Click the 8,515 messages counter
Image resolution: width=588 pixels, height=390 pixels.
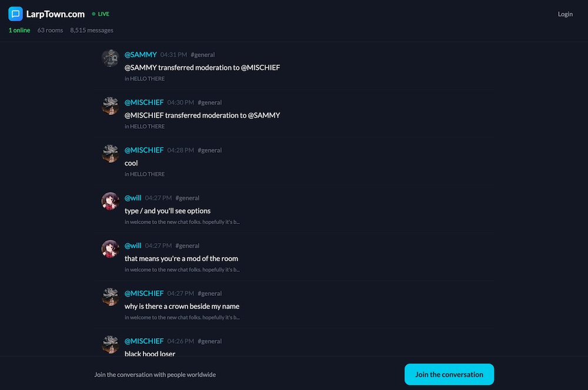(x=92, y=30)
